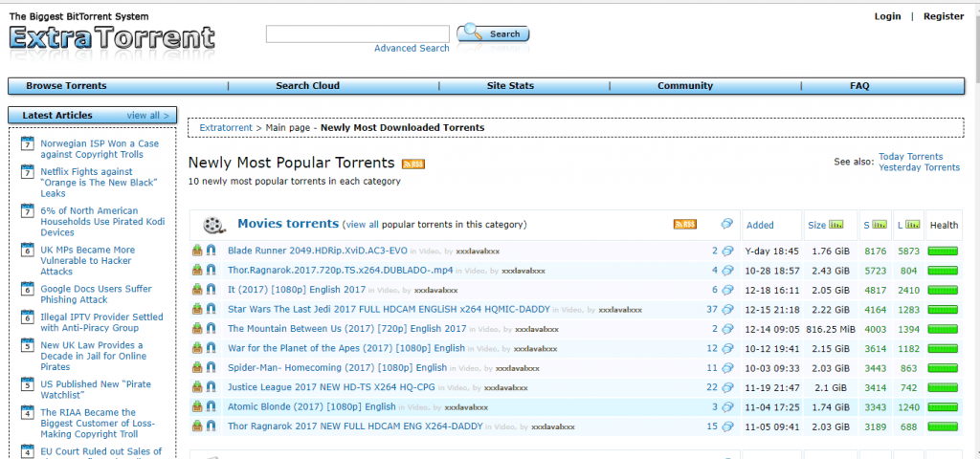Screen dimensions: 980x459
Task: Open War for the Planet of the Apes torrent
Action: click(346, 348)
